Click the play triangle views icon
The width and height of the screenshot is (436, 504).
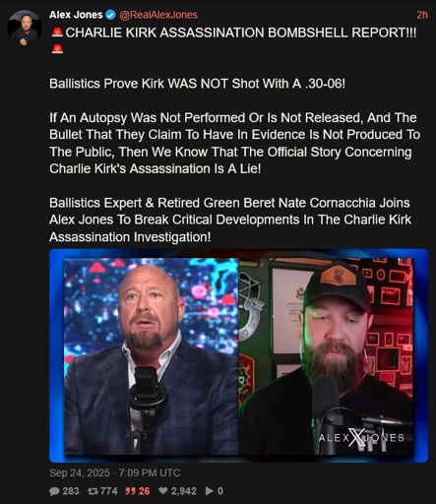(210, 491)
